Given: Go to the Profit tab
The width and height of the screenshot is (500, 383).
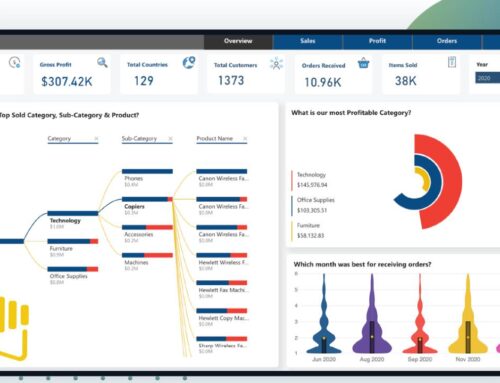Looking at the screenshot, I should point(377,41).
